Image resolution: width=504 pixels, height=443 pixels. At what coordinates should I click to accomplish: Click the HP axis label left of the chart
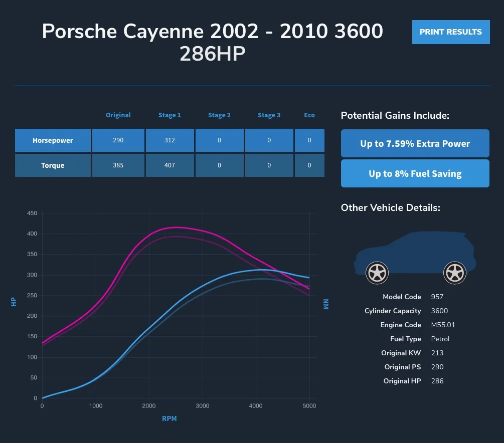click(x=13, y=302)
